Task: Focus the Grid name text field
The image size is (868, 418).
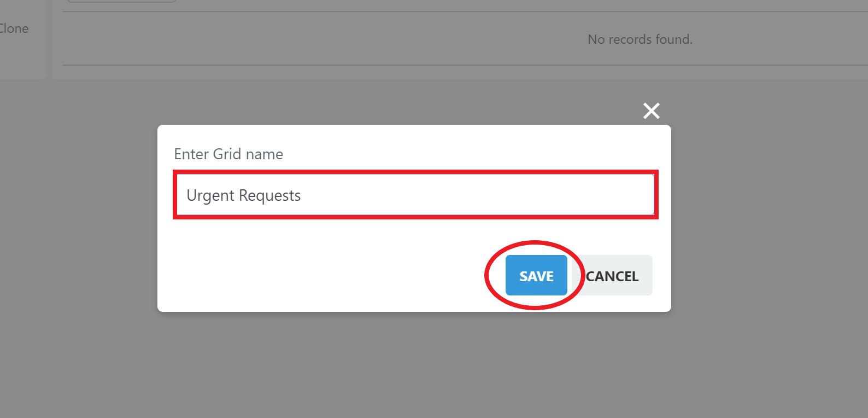Action: coord(415,195)
